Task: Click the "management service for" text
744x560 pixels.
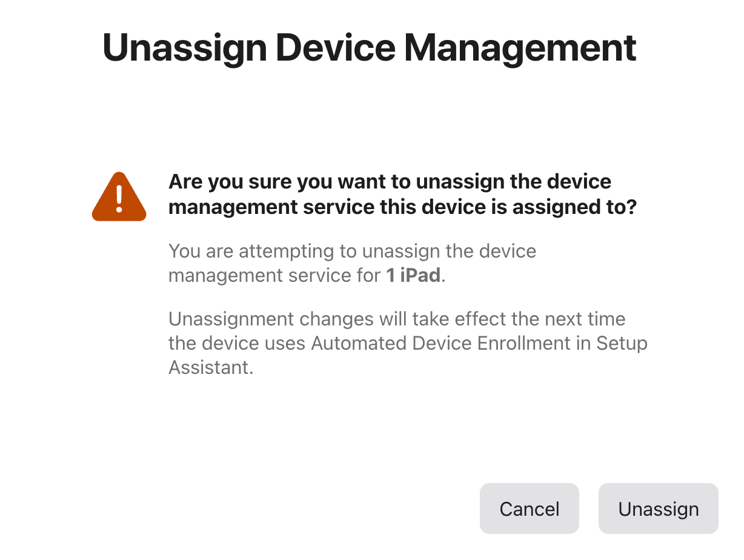Action: click(274, 276)
